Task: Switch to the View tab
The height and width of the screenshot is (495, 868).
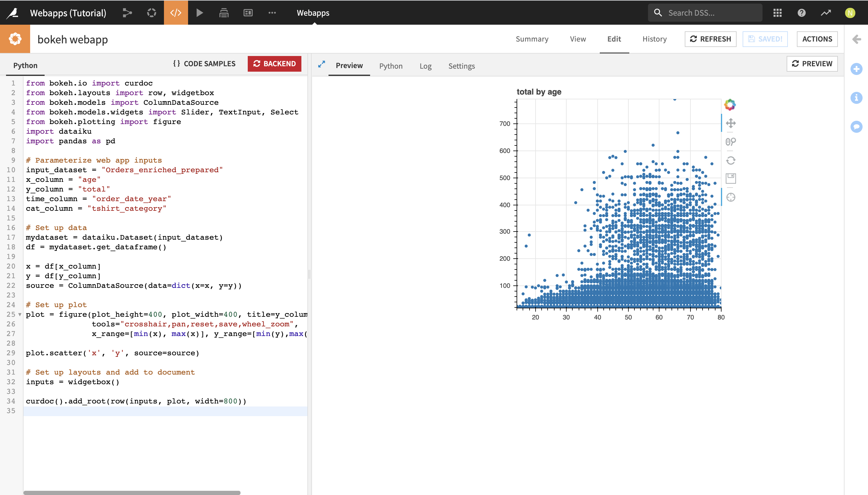Action: 578,39
